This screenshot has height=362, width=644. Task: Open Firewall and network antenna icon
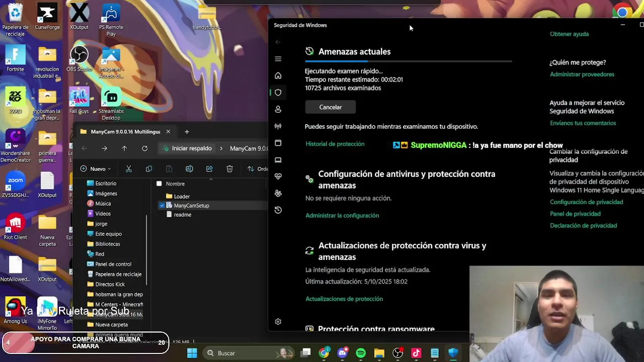click(278, 126)
